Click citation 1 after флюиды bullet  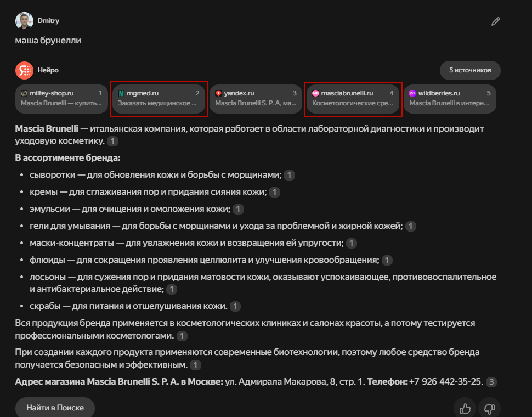(x=387, y=260)
